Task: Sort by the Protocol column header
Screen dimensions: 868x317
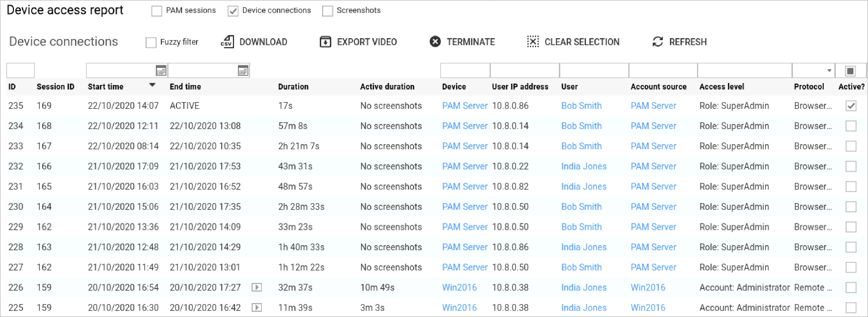Action: [x=809, y=87]
